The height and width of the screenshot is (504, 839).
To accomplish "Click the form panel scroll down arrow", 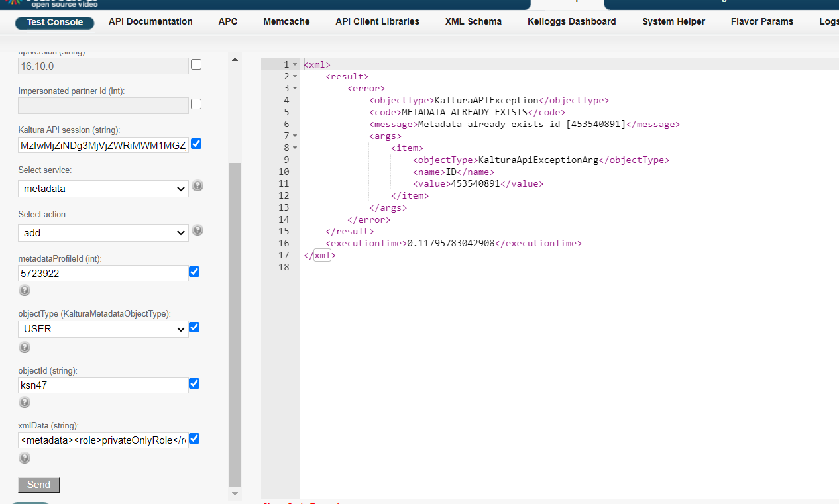I will (x=235, y=493).
